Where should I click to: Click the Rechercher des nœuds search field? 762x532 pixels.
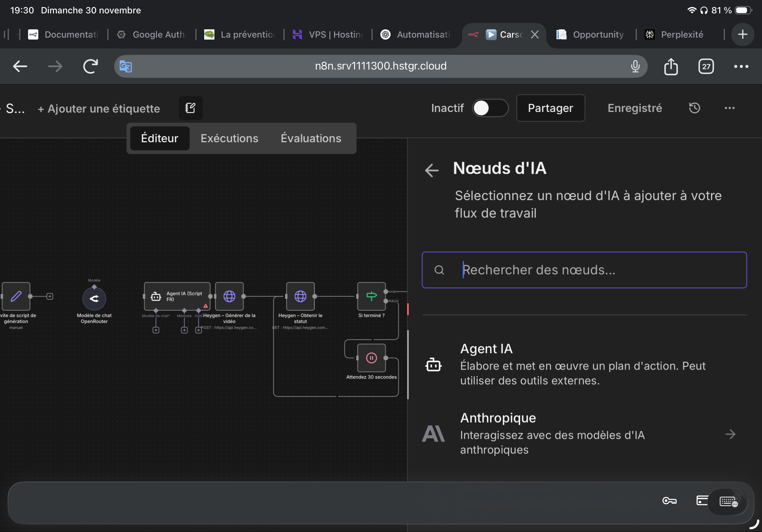[584, 270]
